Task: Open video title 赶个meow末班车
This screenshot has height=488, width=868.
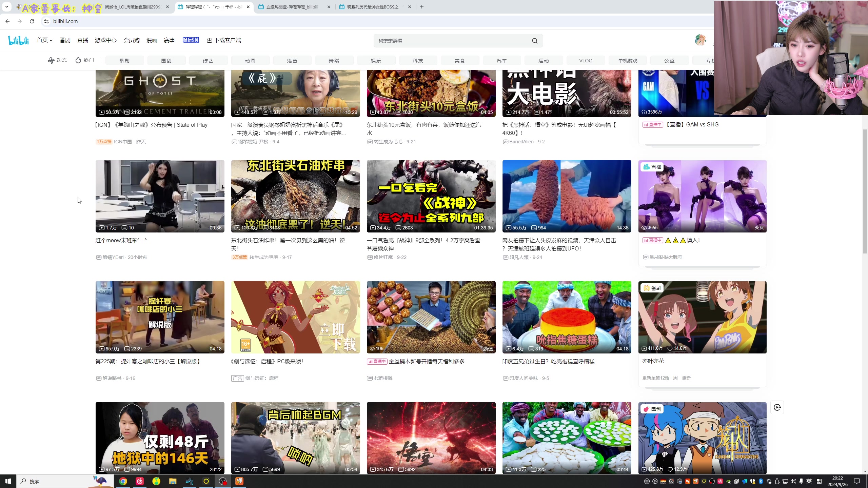Action: click(x=121, y=240)
